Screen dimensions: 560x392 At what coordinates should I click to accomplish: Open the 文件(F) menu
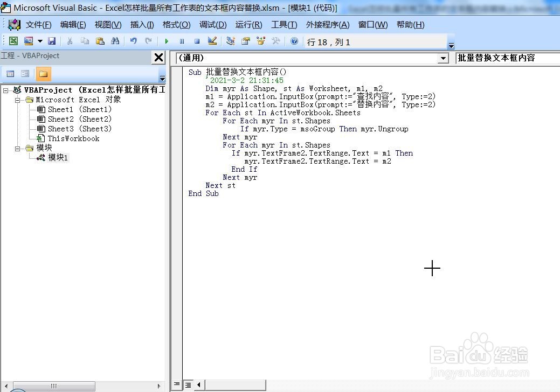click(39, 25)
